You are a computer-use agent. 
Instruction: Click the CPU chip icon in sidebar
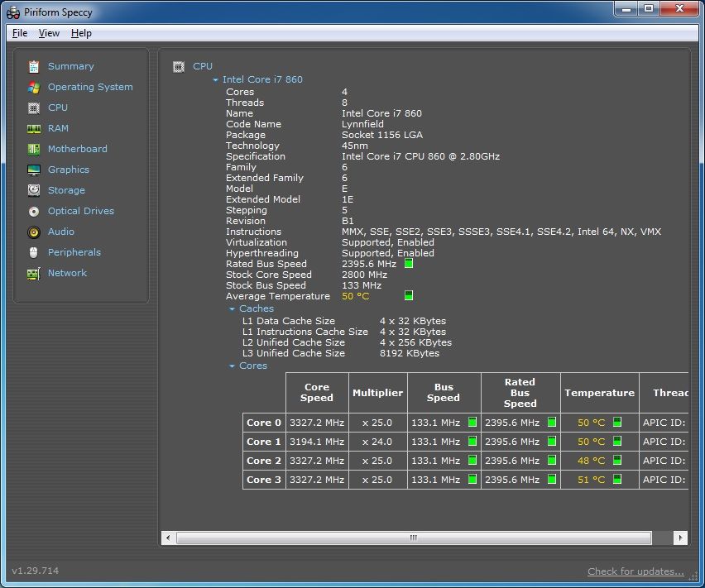34,108
